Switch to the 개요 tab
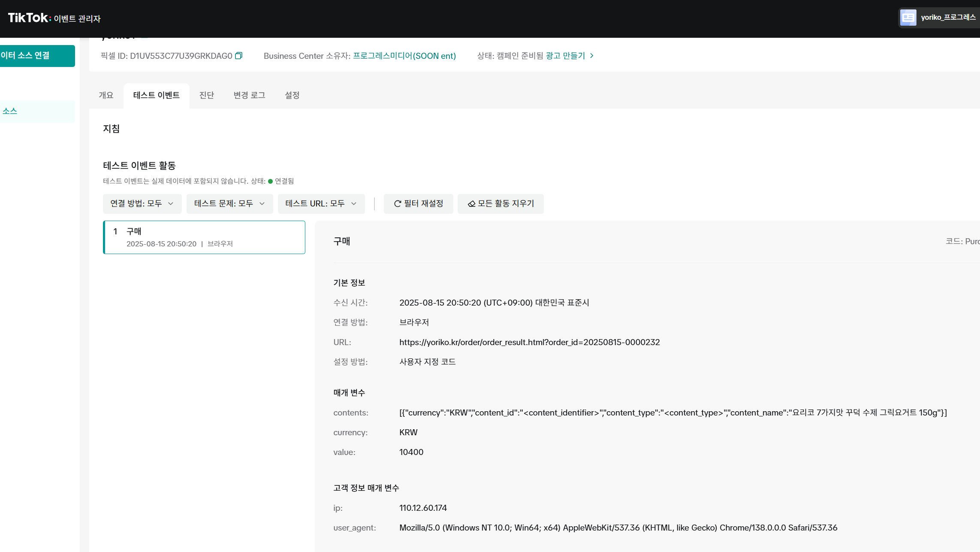980x552 pixels. [106, 95]
